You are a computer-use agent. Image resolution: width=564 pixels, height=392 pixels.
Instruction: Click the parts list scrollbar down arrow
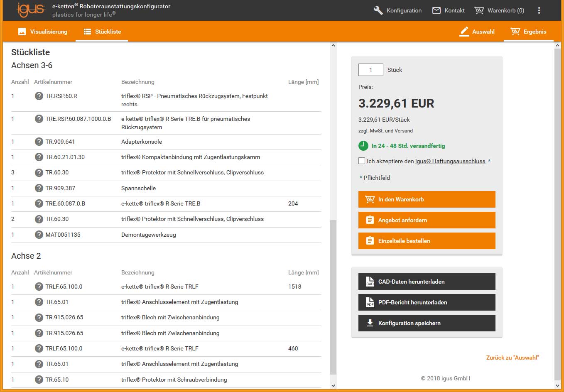click(x=333, y=385)
